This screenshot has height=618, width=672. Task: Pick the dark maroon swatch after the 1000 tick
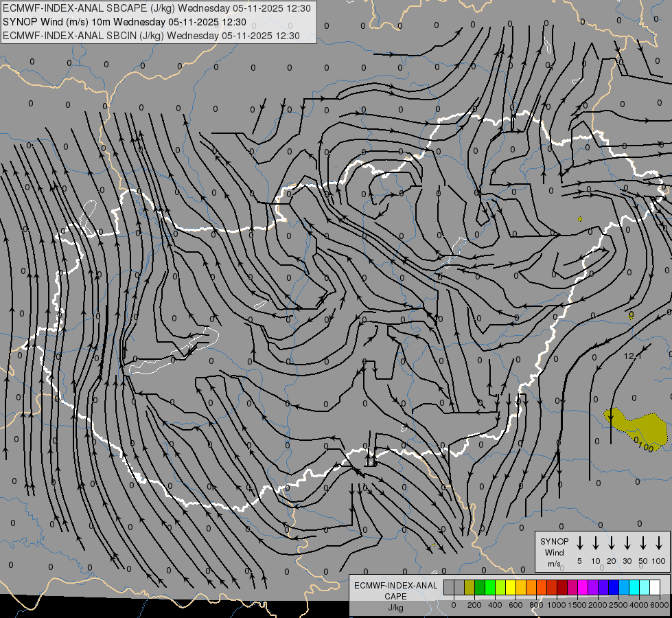click(562, 587)
